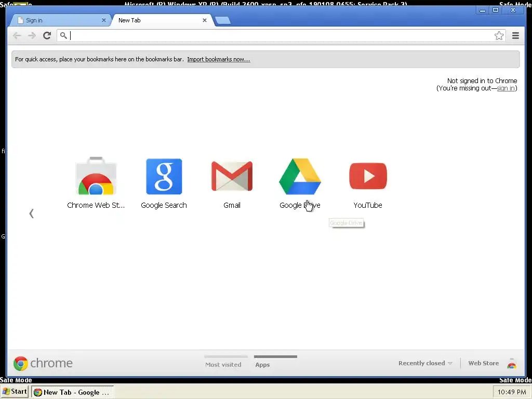Open a new tab with the tab button
The image size is (532, 399).
223,20
